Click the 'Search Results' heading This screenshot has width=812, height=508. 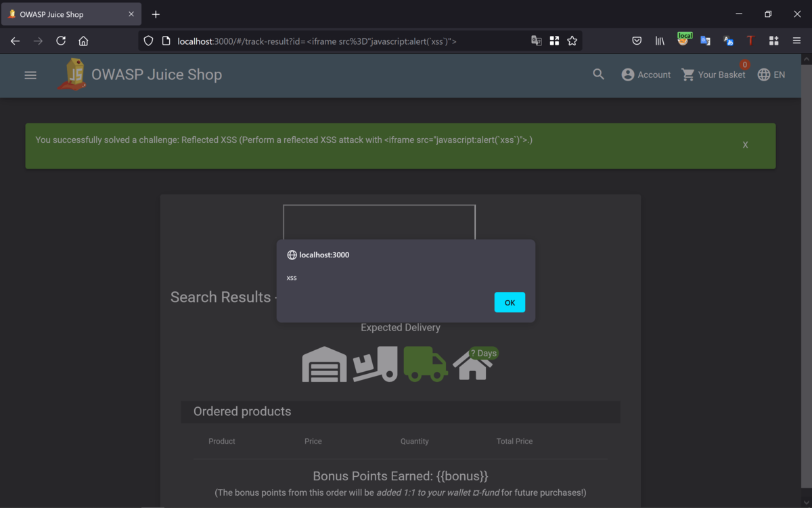pyautogui.click(x=221, y=297)
